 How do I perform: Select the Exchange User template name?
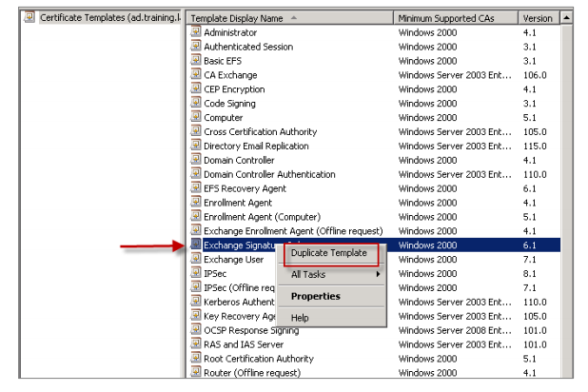(234, 260)
